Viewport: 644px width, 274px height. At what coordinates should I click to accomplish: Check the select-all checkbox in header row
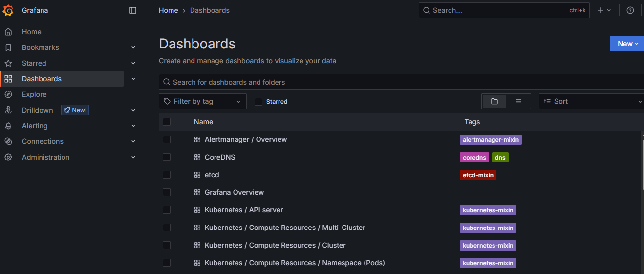pyautogui.click(x=167, y=122)
